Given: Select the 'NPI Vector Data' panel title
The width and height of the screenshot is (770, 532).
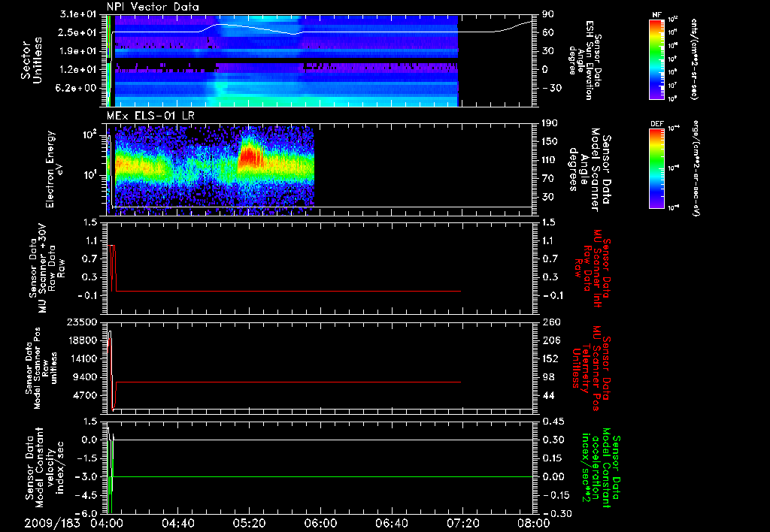Looking at the screenshot, I should [153, 7].
